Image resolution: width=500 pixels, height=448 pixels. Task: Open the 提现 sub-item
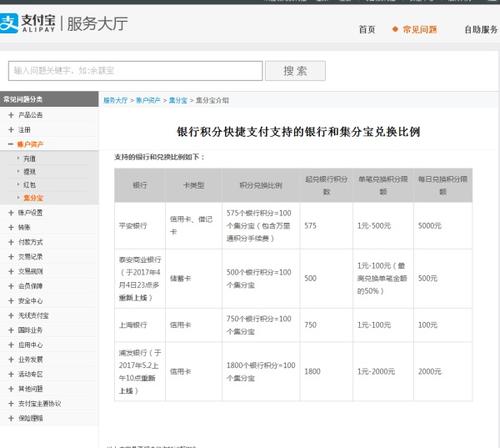click(29, 172)
